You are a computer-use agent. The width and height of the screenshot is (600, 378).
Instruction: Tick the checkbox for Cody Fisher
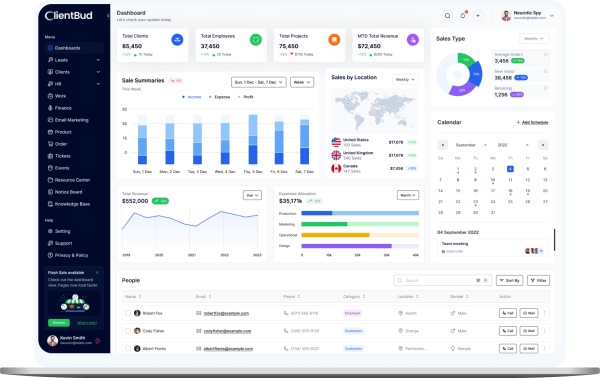[x=128, y=331]
